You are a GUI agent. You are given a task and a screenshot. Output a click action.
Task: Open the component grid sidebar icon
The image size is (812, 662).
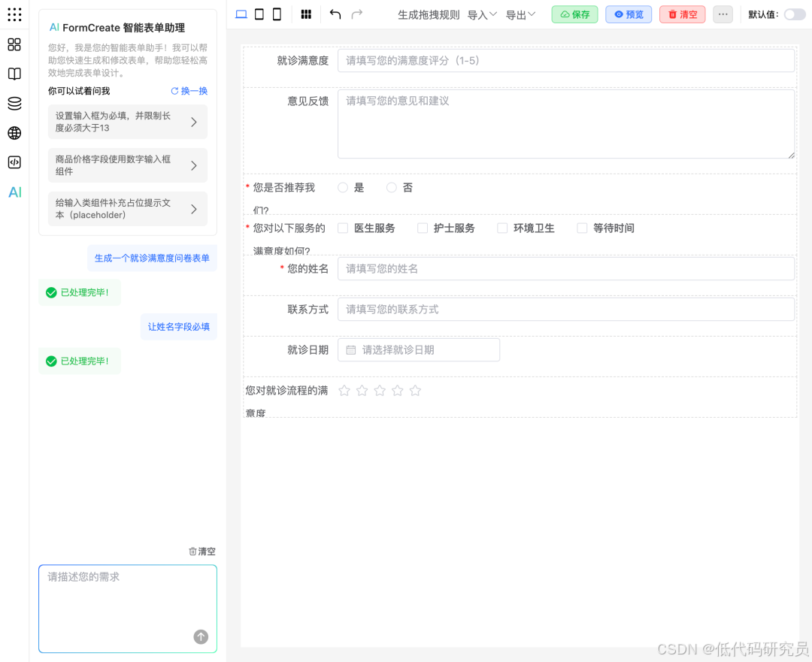click(14, 44)
